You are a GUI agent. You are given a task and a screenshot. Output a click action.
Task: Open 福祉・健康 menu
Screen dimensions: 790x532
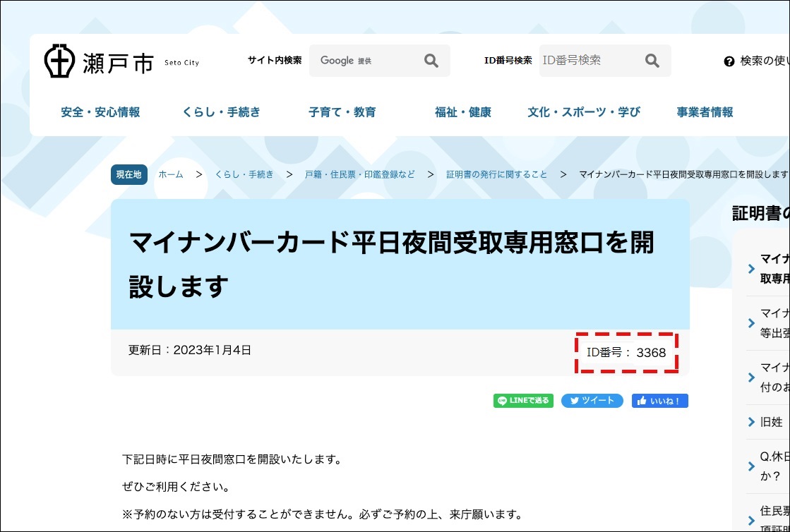pos(463,111)
